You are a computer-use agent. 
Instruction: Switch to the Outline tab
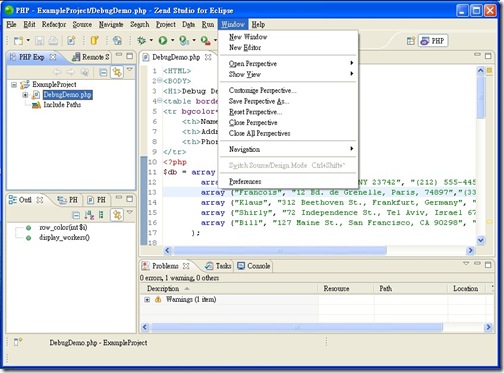(26, 200)
